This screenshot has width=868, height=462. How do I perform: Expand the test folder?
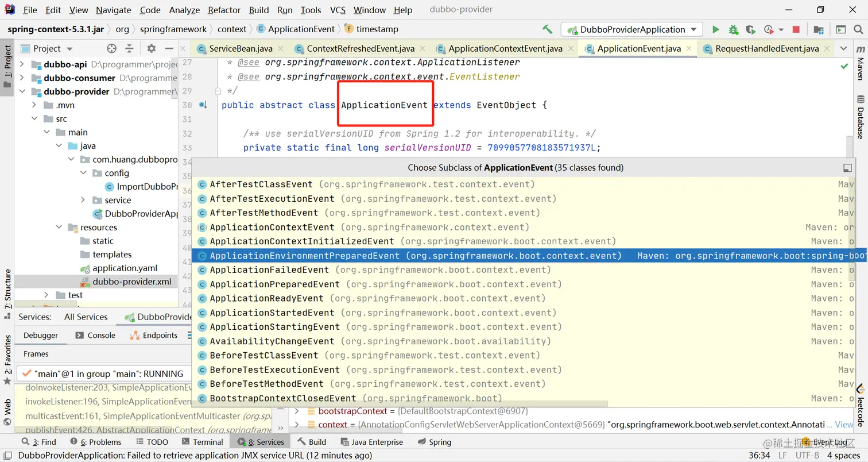pos(47,295)
